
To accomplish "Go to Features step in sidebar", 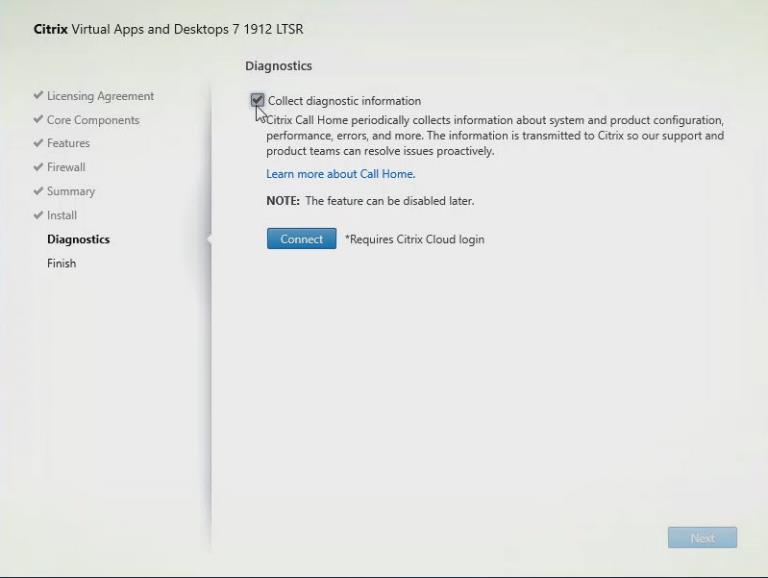I will (68, 143).
